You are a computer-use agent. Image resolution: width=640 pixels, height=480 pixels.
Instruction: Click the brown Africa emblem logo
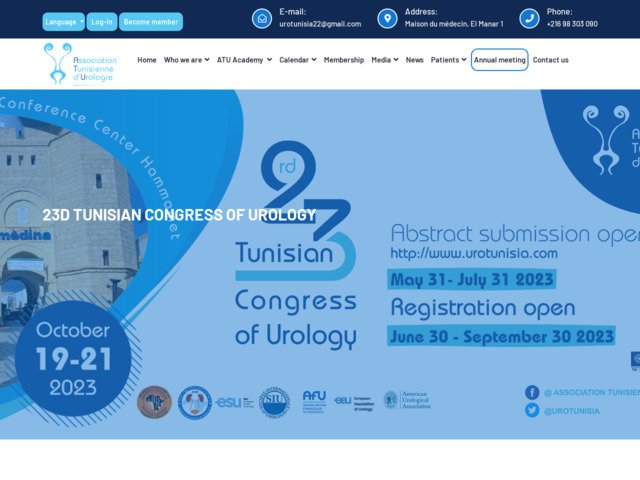(x=154, y=402)
